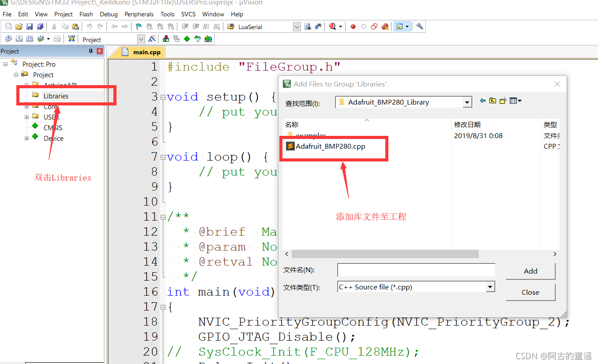Image resolution: width=598 pixels, height=364 pixels.
Task: Open Options for Target with the magic wand icon
Action: tap(152, 39)
